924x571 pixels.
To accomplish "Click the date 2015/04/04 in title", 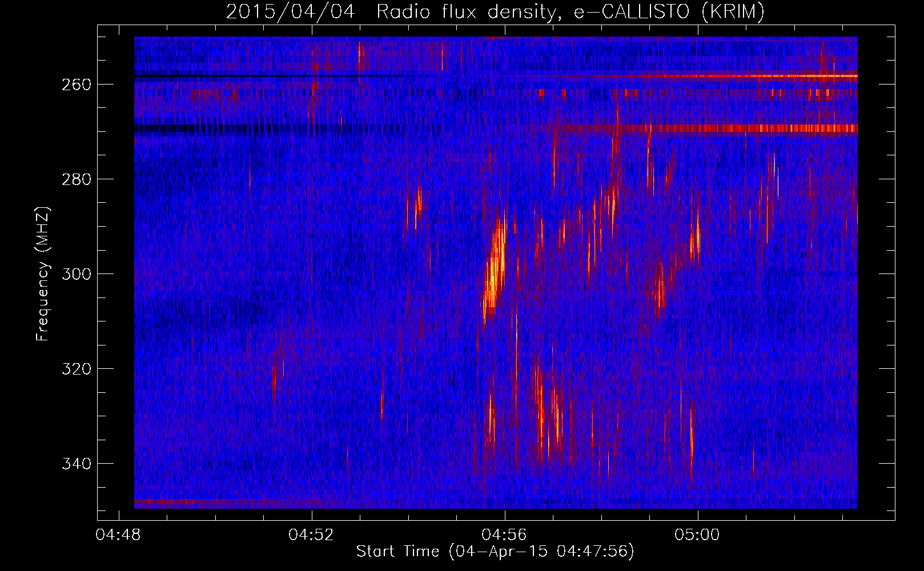I will pyautogui.click(x=290, y=11).
